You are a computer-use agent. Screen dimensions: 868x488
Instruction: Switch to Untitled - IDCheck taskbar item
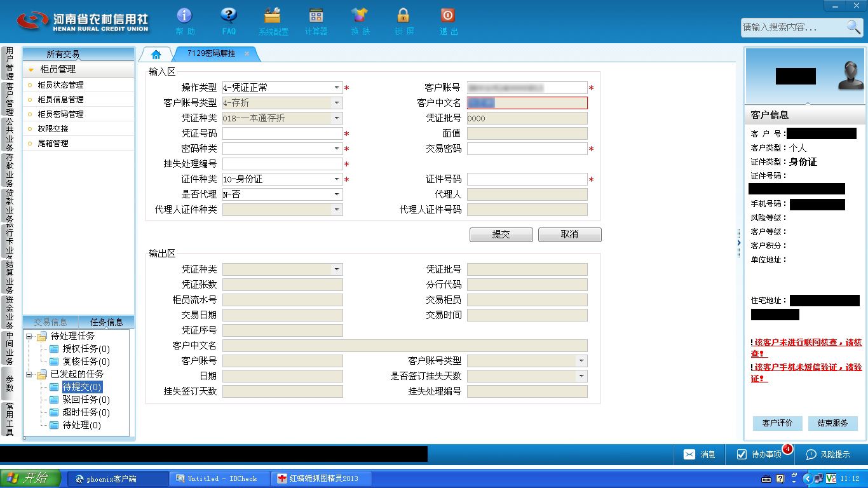pos(220,478)
